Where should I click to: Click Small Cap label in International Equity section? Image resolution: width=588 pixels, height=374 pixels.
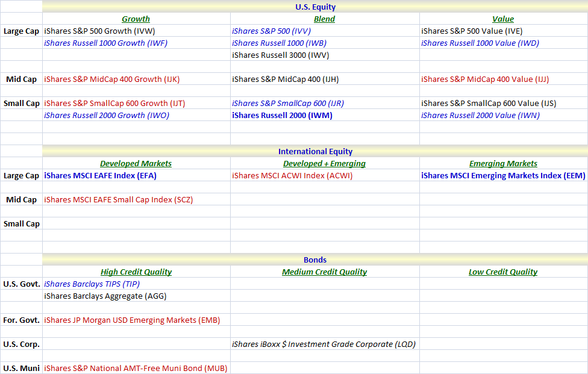21,223
